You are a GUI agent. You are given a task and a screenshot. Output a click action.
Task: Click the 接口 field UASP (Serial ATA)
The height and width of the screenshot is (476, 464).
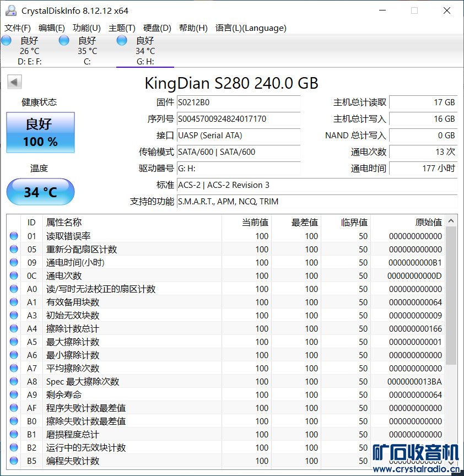tap(239, 136)
